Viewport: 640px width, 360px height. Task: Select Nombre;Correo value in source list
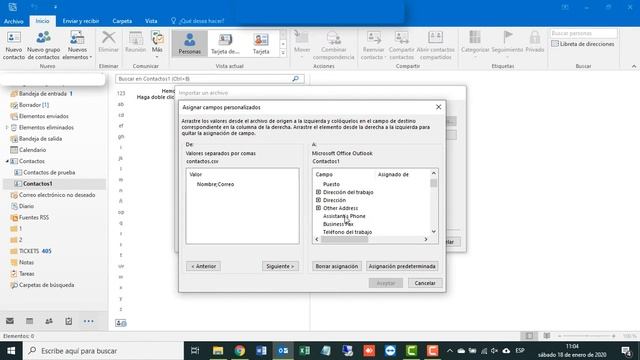(x=216, y=184)
